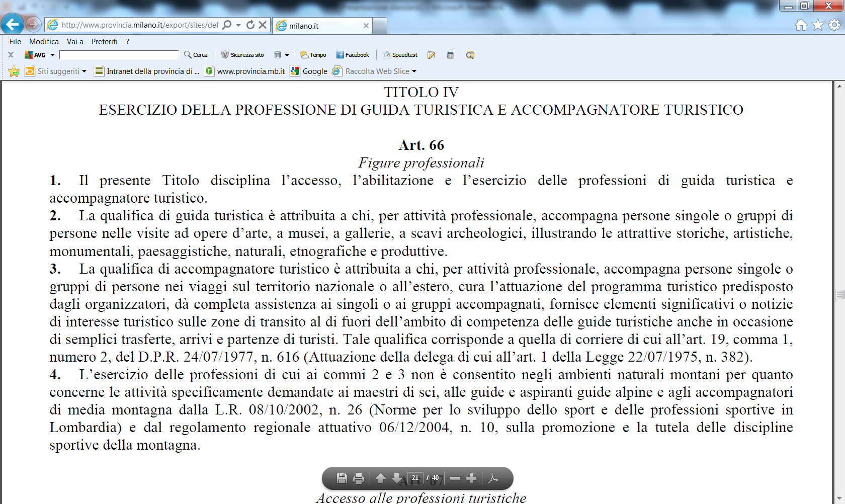Print the PDF with printer icon
845x504 pixels.
pos(359,478)
